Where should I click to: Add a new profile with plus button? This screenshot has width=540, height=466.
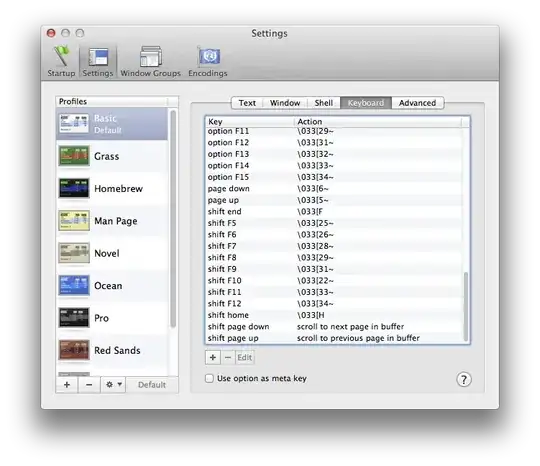[67, 385]
